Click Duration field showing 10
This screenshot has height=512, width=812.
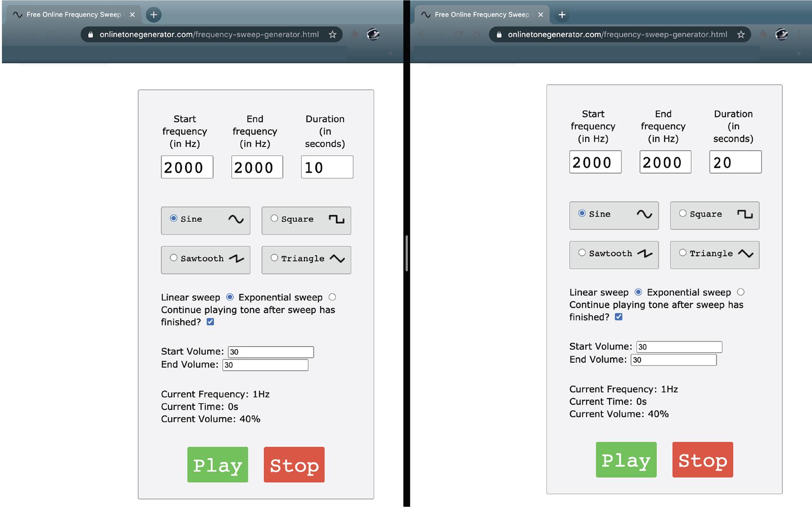coord(327,167)
